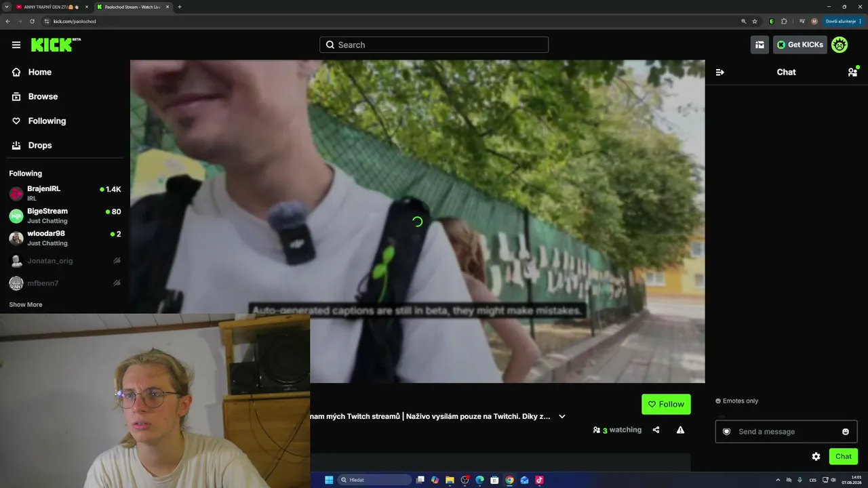Reload the Kick page

tap(32, 21)
